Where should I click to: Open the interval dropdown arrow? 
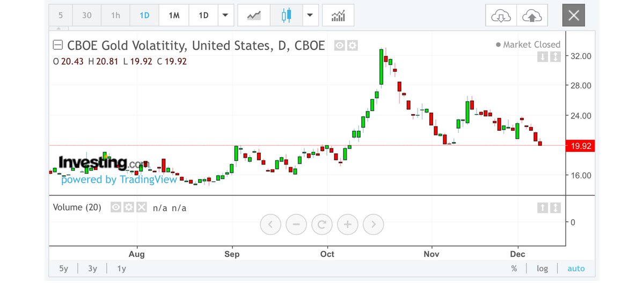coord(225,16)
